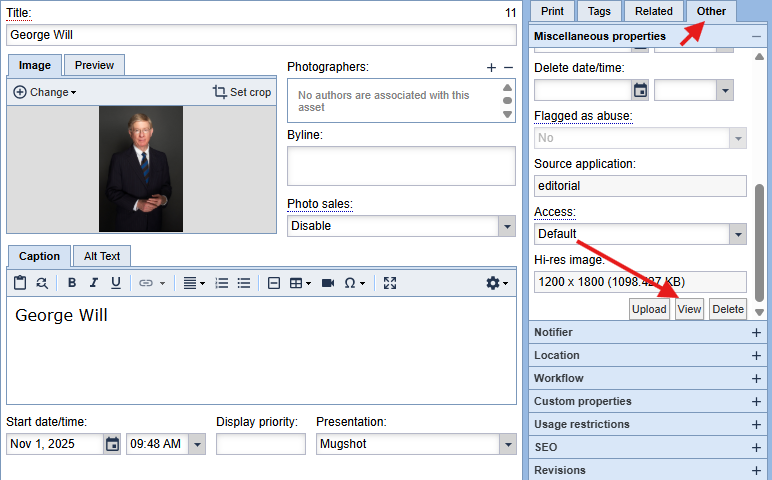The image size is (772, 480).
Task: Collapse the Miscellaneous properties panel
Action: tap(756, 36)
